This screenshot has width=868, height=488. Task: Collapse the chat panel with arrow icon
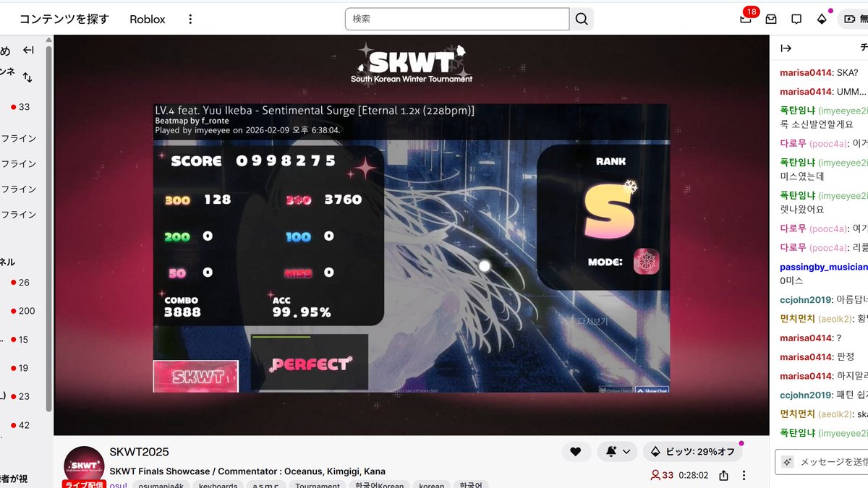[x=786, y=48]
